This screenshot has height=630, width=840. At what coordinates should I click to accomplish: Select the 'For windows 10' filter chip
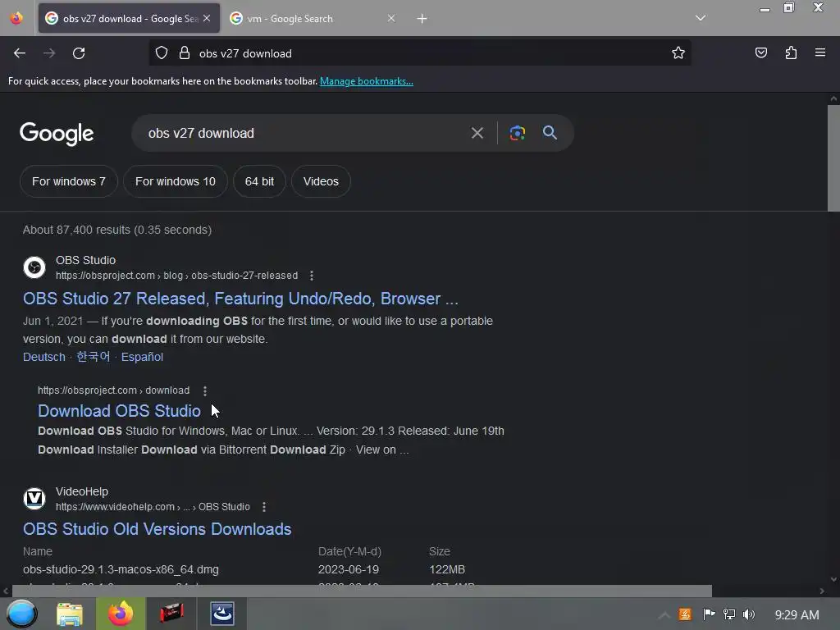click(x=176, y=181)
